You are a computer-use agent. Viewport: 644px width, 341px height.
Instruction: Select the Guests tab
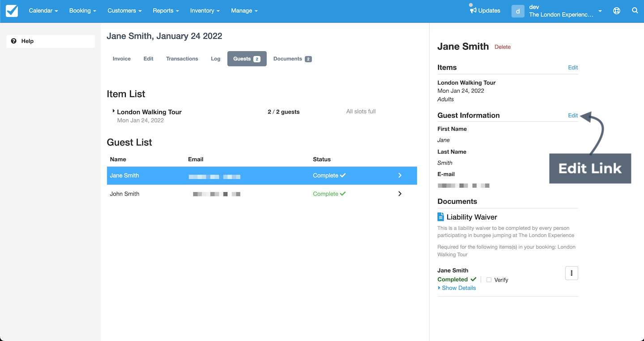point(247,59)
